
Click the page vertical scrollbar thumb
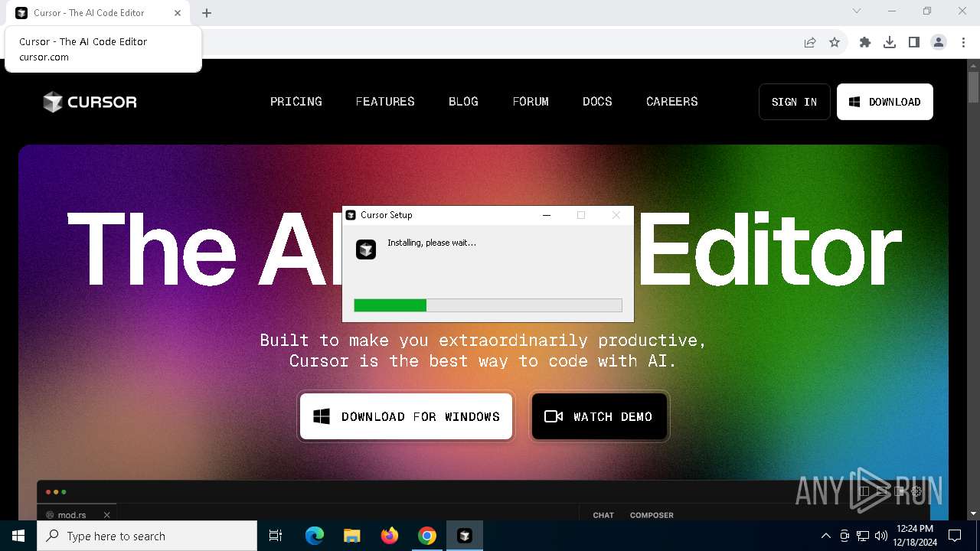(973, 88)
